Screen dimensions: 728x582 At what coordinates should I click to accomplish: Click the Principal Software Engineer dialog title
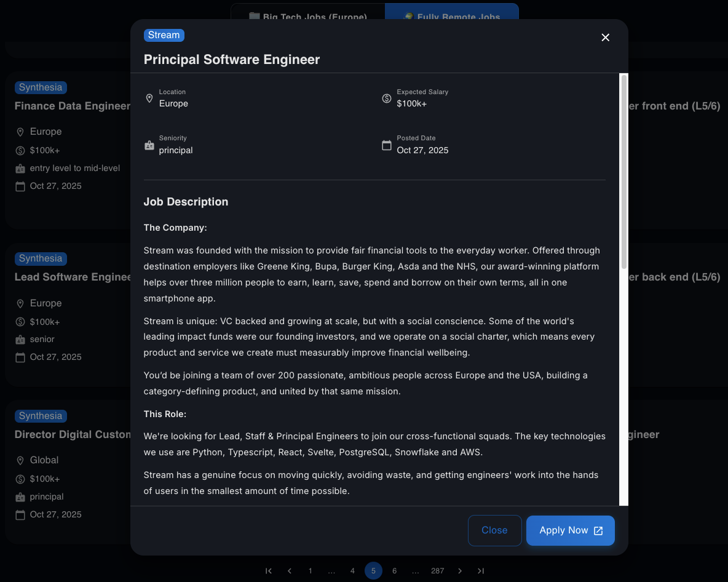click(x=232, y=60)
